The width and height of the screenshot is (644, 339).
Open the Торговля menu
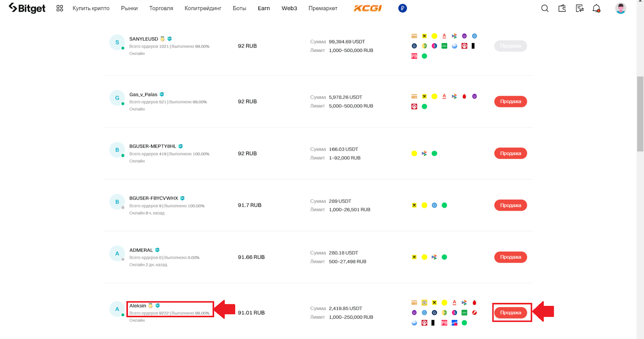pyautogui.click(x=161, y=8)
